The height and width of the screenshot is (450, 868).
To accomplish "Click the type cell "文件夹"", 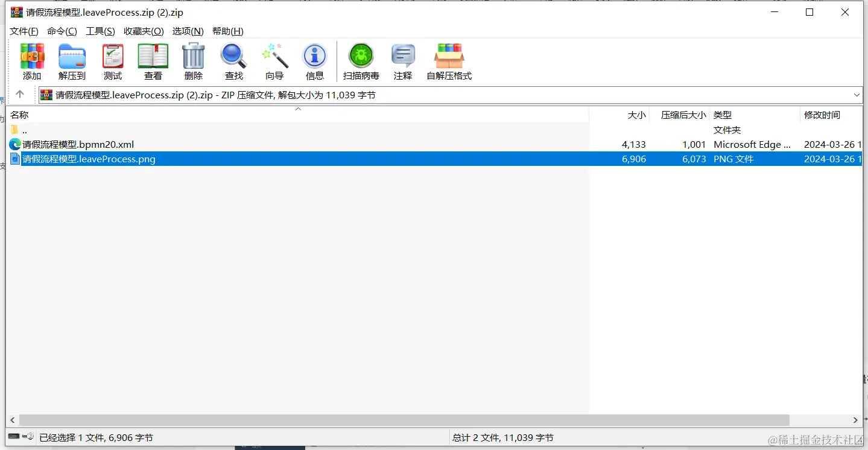I will (x=727, y=130).
